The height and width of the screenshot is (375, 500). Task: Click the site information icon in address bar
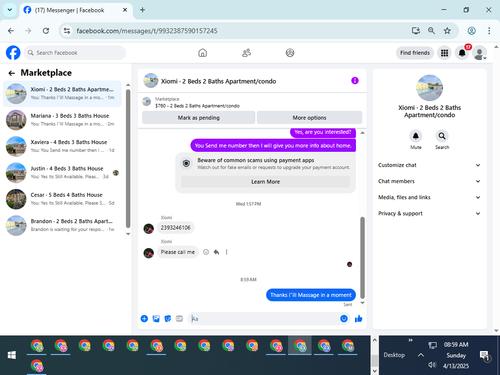(x=67, y=31)
